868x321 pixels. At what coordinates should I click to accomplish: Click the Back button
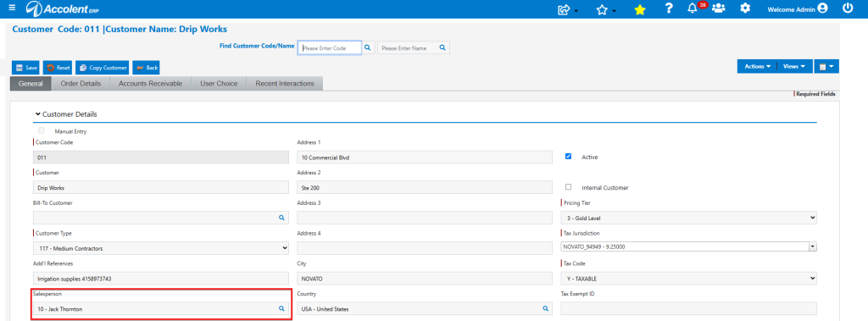(x=147, y=68)
